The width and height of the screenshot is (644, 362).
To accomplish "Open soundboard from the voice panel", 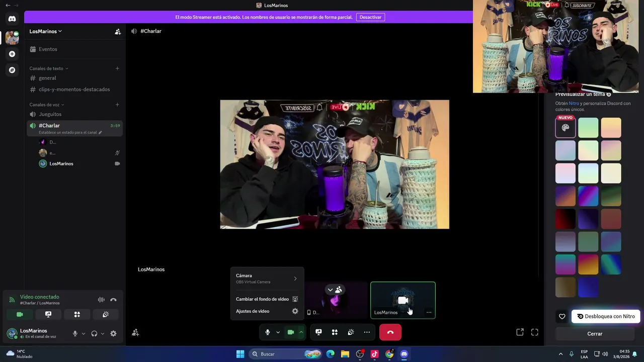I will tap(106, 314).
